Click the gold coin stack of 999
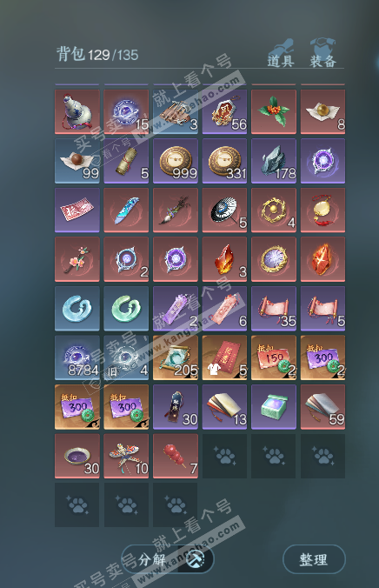The height and width of the screenshot is (588, 379). [x=176, y=161]
